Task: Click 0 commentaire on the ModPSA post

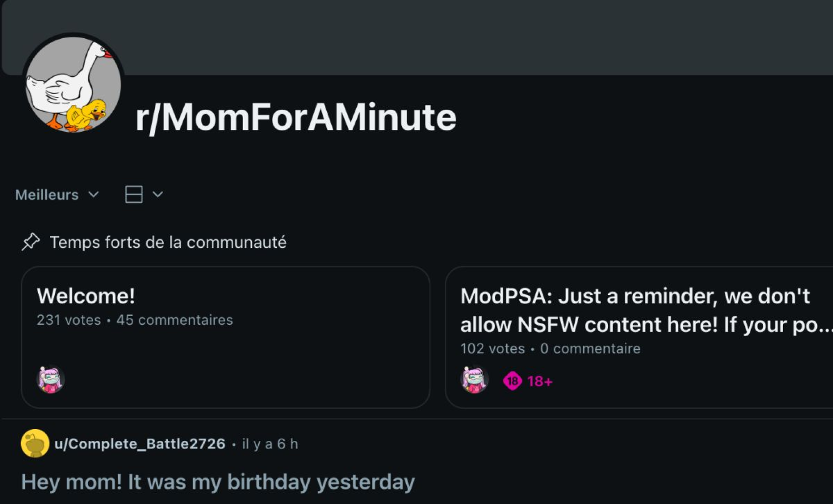Action: click(x=590, y=349)
